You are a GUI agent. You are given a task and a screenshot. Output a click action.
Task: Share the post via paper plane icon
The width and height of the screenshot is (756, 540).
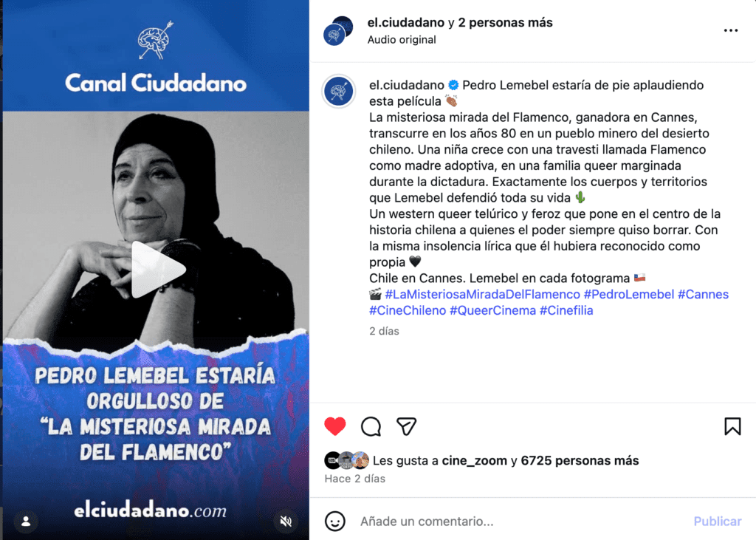tap(407, 426)
